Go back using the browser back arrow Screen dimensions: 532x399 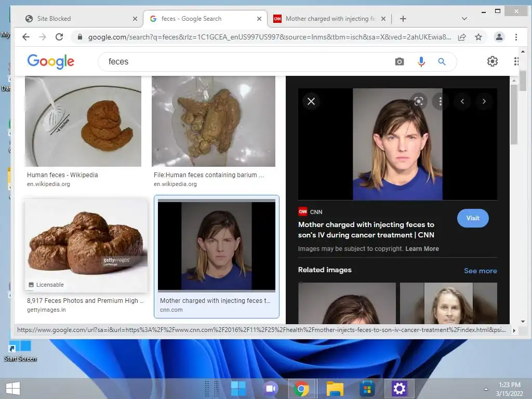tap(26, 37)
